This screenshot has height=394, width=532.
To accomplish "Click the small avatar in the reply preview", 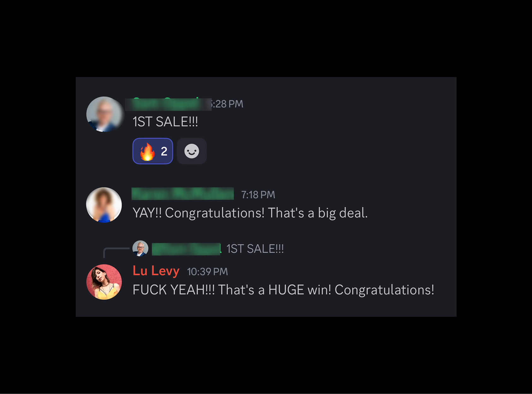I will point(140,248).
